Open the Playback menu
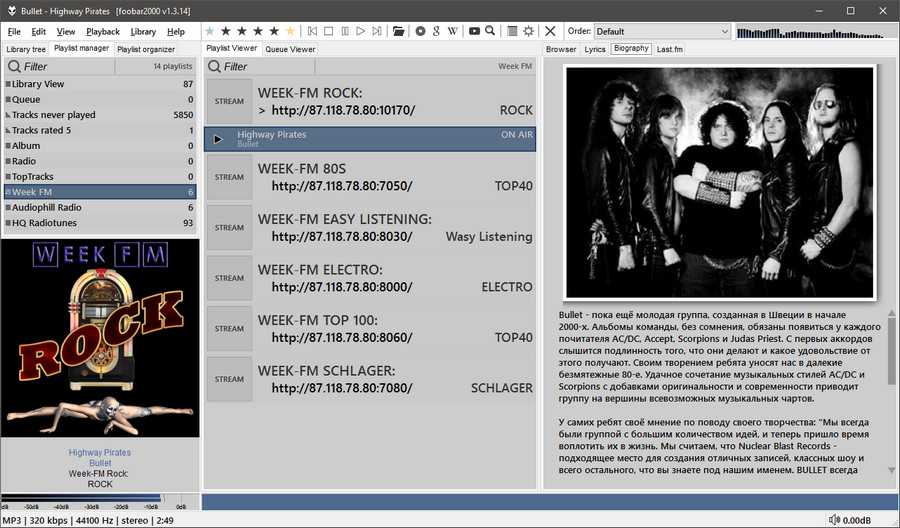 point(103,32)
